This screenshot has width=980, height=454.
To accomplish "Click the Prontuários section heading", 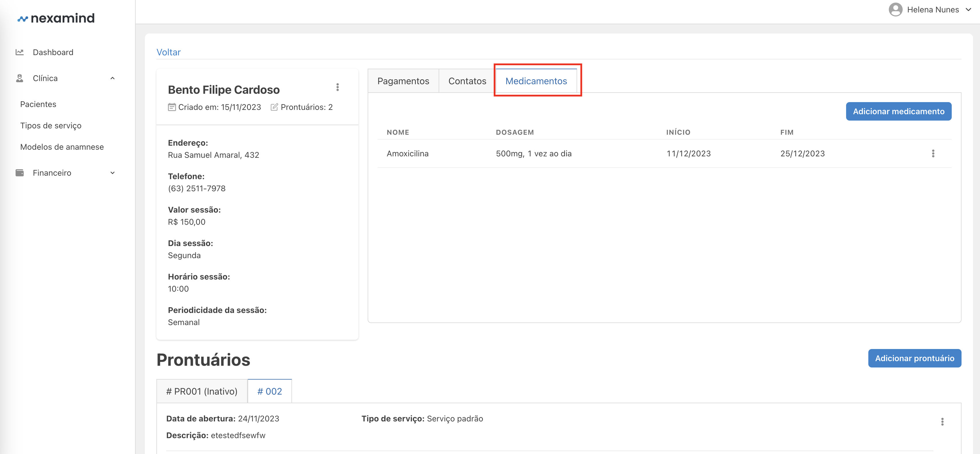I will point(203,360).
